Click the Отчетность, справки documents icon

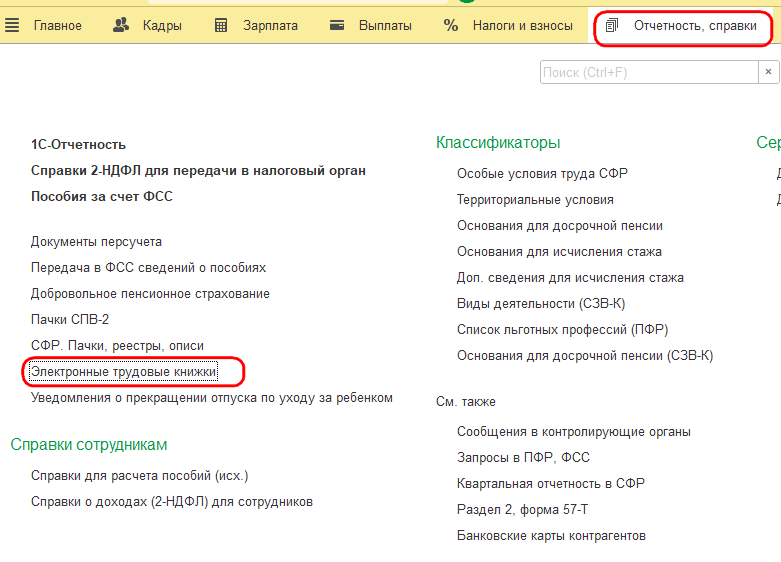point(612,25)
